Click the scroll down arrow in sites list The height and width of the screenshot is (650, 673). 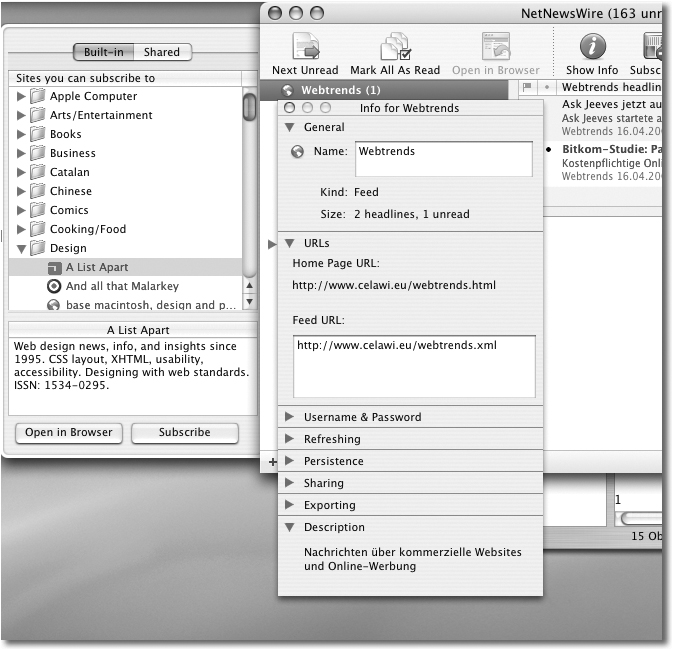[x=249, y=301]
